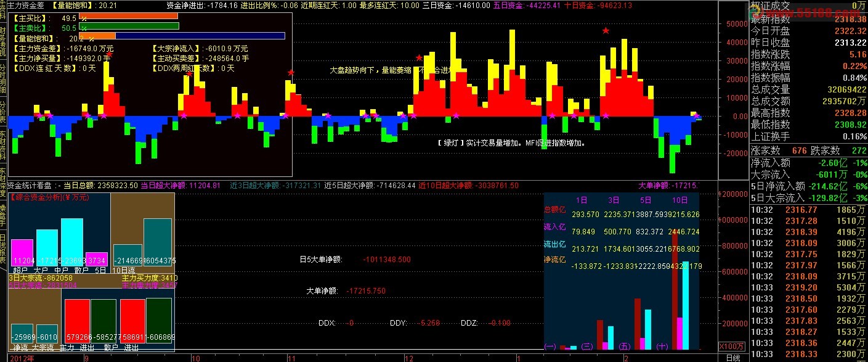Click the 量能饱和 orange-blue progress bar
The height and width of the screenshot is (362, 868).
pyautogui.click(x=182, y=36)
